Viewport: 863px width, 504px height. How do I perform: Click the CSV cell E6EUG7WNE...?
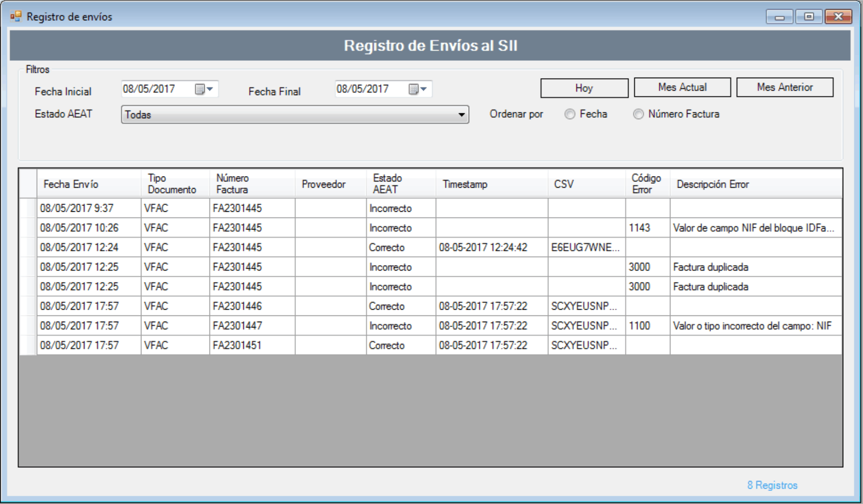click(587, 247)
